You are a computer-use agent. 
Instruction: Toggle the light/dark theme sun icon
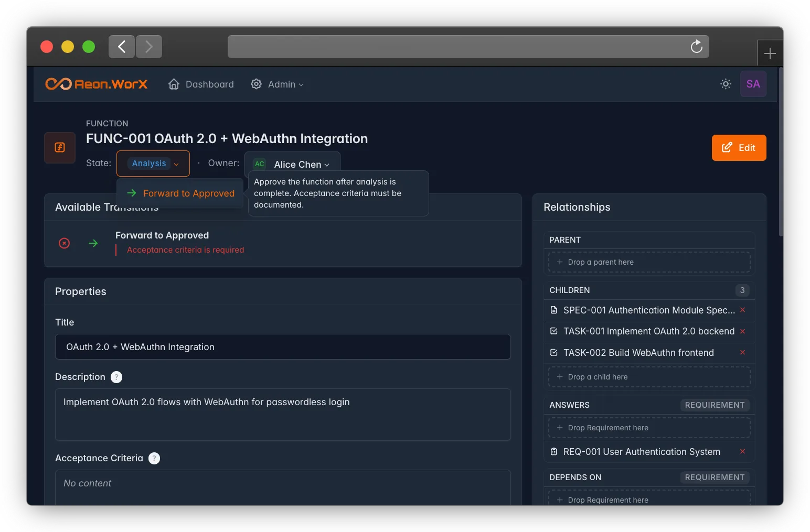(x=726, y=84)
